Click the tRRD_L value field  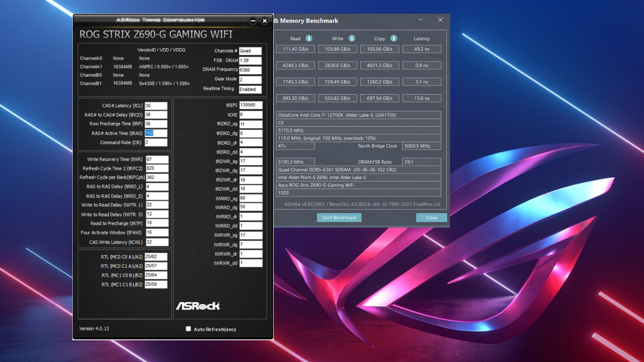(157, 187)
